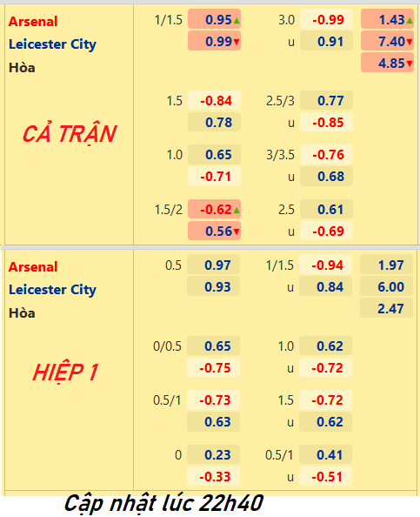Image resolution: width=420 pixels, height=517 pixels.
Task: Click 1.5/2 handicap odds -0.62
Action: click(214, 209)
